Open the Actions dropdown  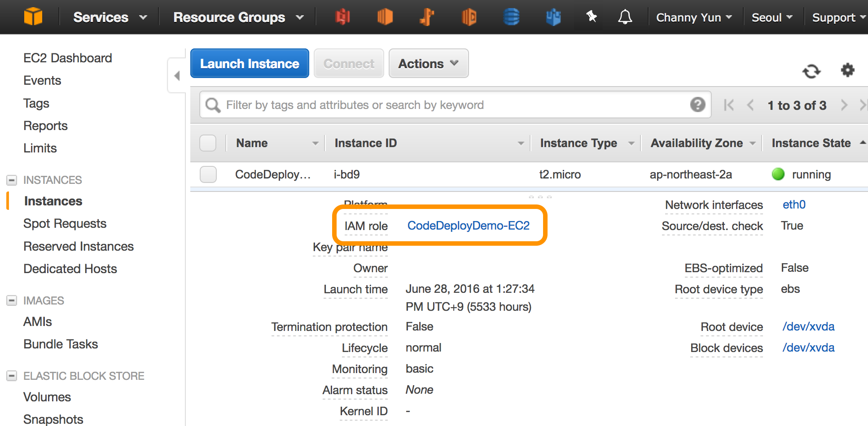coord(428,63)
